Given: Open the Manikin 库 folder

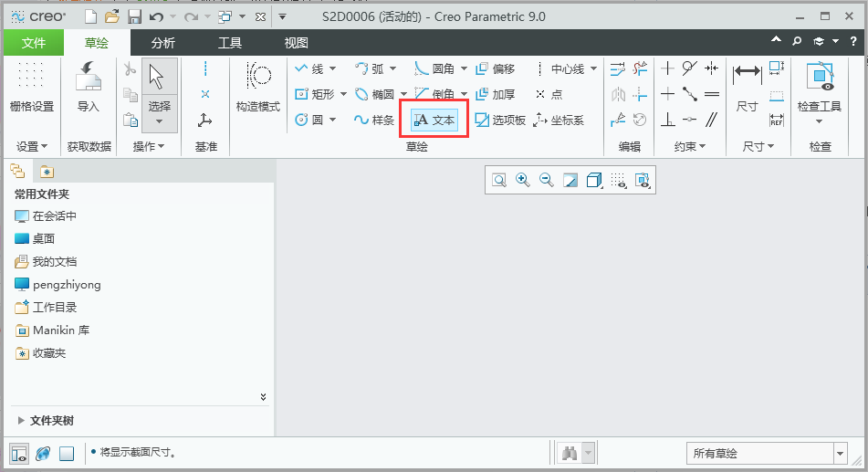Looking at the screenshot, I should point(51,330).
